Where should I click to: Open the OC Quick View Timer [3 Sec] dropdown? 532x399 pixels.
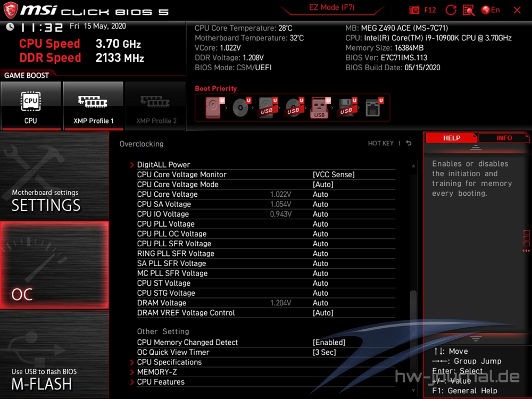pos(325,352)
